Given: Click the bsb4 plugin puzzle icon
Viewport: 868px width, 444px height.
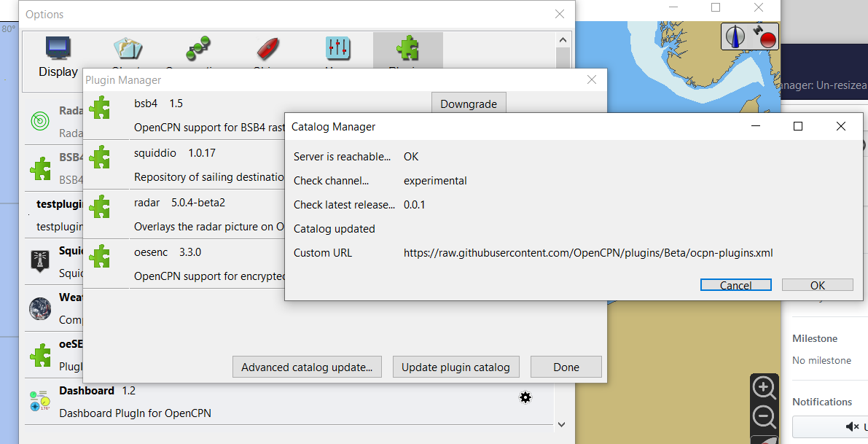Looking at the screenshot, I should [100, 107].
